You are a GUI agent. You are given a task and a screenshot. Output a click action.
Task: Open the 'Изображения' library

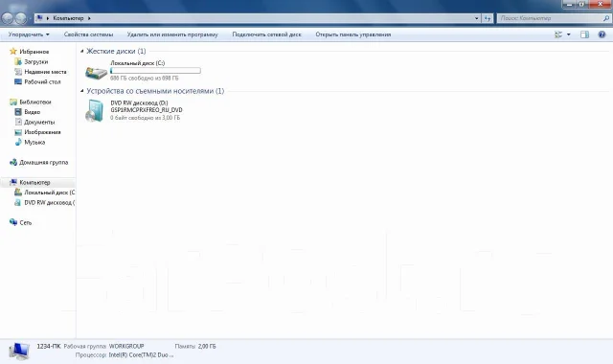pos(37,132)
